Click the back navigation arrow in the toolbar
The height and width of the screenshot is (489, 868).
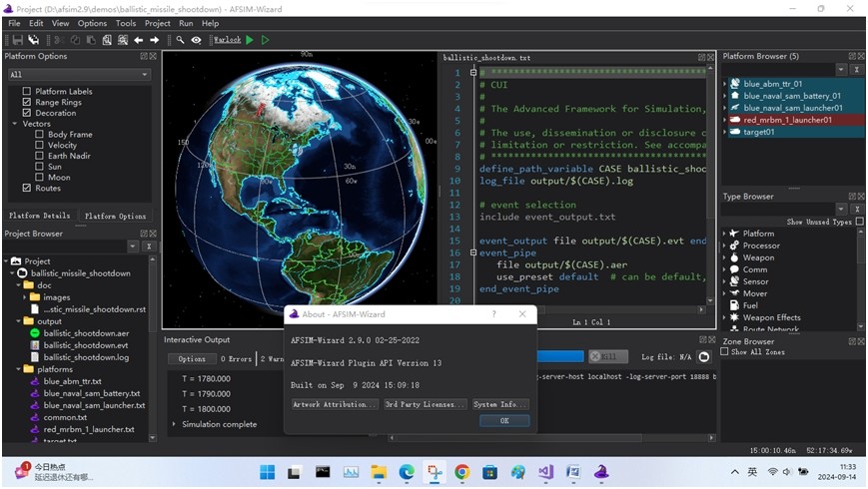(138, 40)
